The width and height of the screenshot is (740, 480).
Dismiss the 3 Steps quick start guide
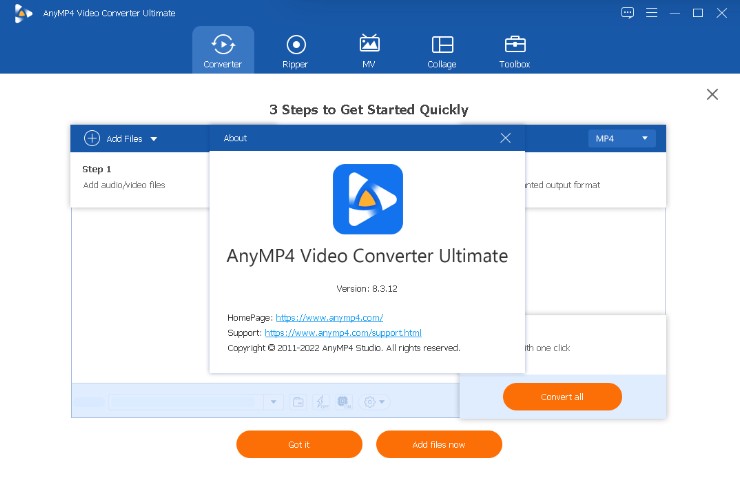pyautogui.click(x=712, y=94)
